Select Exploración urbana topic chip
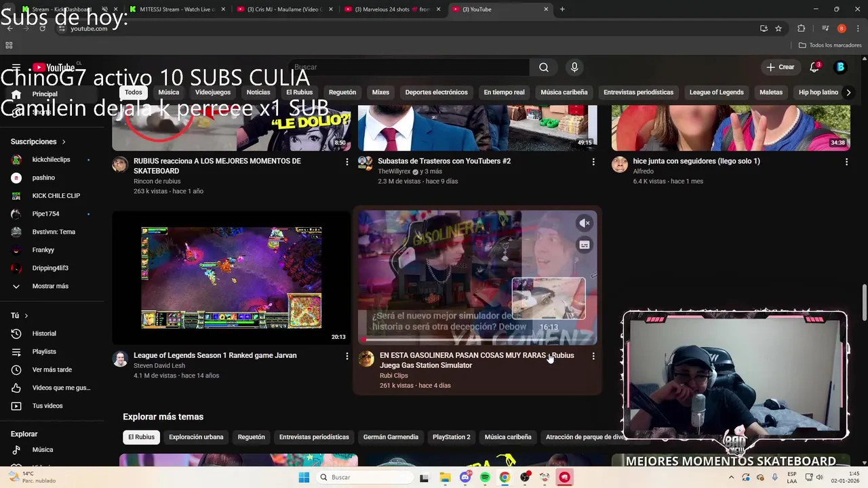 click(196, 437)
